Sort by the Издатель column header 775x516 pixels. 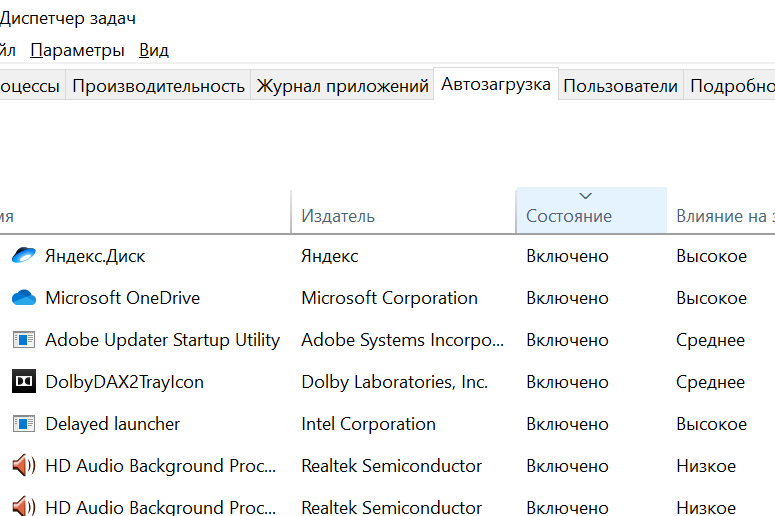[403, 212]
